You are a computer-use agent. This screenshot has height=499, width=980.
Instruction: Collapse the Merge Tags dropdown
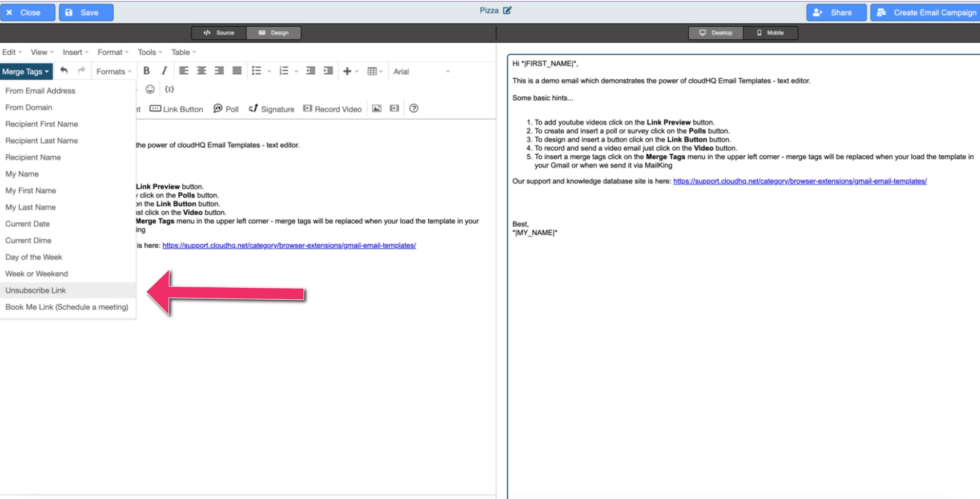pos(26,71)
